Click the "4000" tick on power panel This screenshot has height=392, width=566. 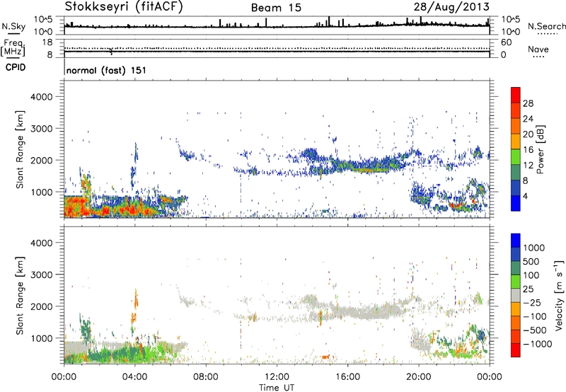coord(42,97)
